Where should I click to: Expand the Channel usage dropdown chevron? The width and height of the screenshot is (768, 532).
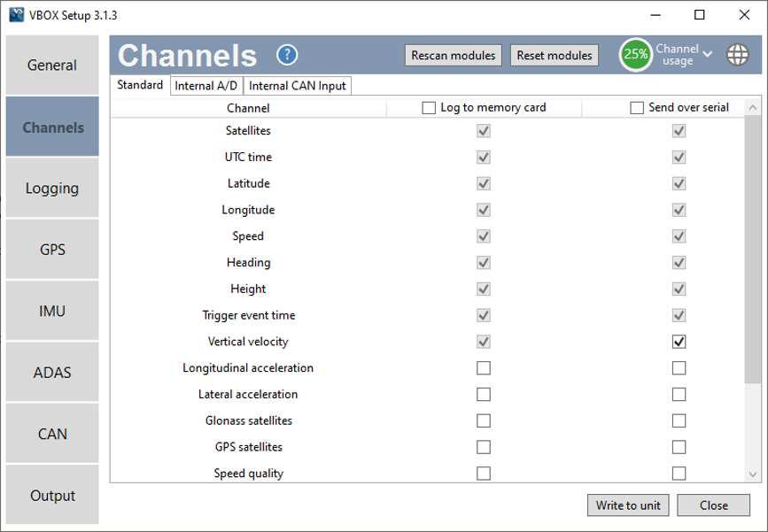[708, 54]
